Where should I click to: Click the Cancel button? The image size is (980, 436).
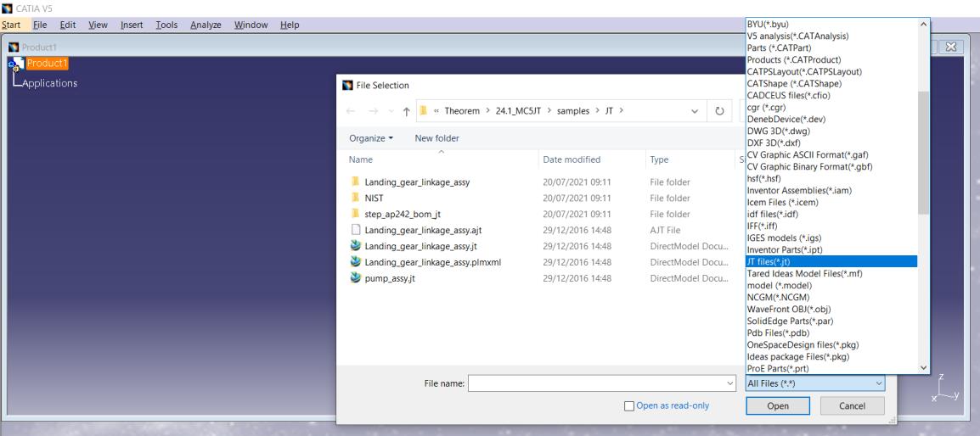[x=852, y=406]
